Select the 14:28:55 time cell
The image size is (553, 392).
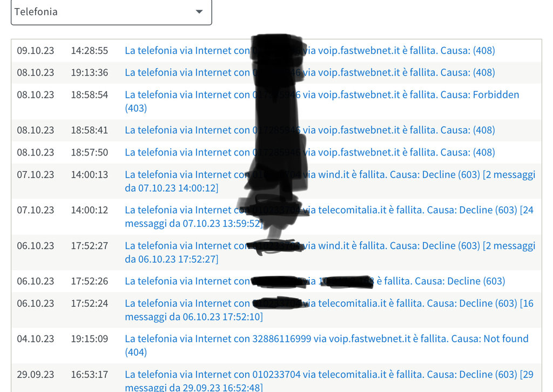pyautogui.click(x=90, y=50)
